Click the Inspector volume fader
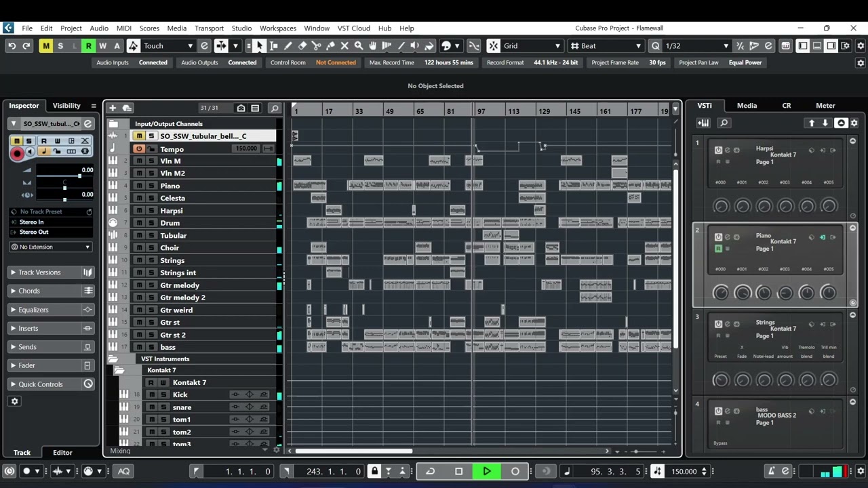Screen dimensions: 868x488 (79, 176)
